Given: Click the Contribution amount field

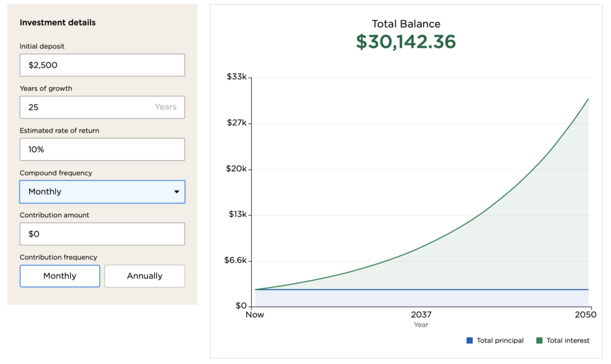Looking at the screenshot, I should (x=102, y=234).
